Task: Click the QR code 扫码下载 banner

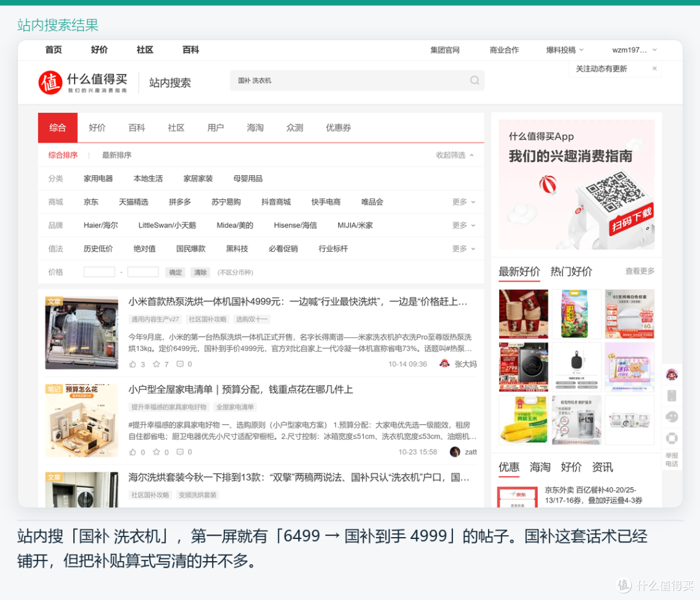Action: click(x=576, y=184)
